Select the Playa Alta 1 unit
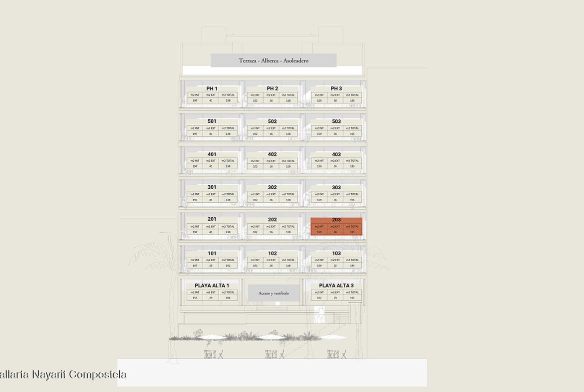Screen dimensions: 584x392 point(212,292)
